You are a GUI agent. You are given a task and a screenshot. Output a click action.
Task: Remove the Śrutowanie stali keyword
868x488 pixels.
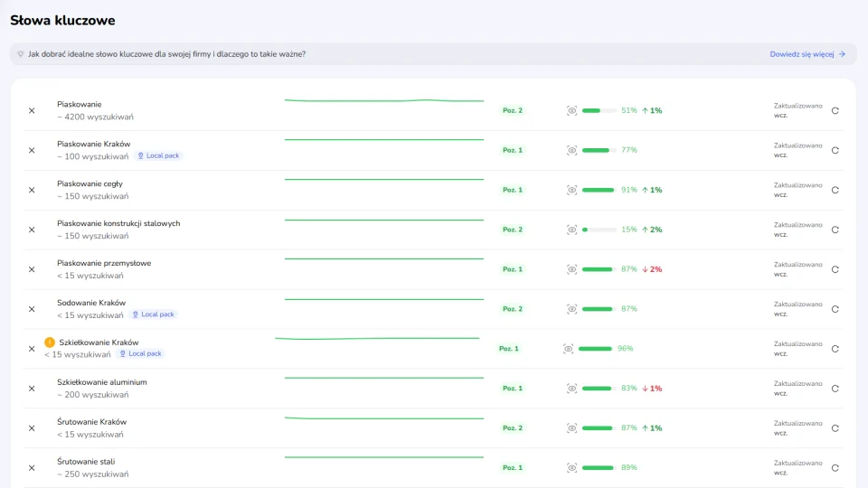pos(32,468)
